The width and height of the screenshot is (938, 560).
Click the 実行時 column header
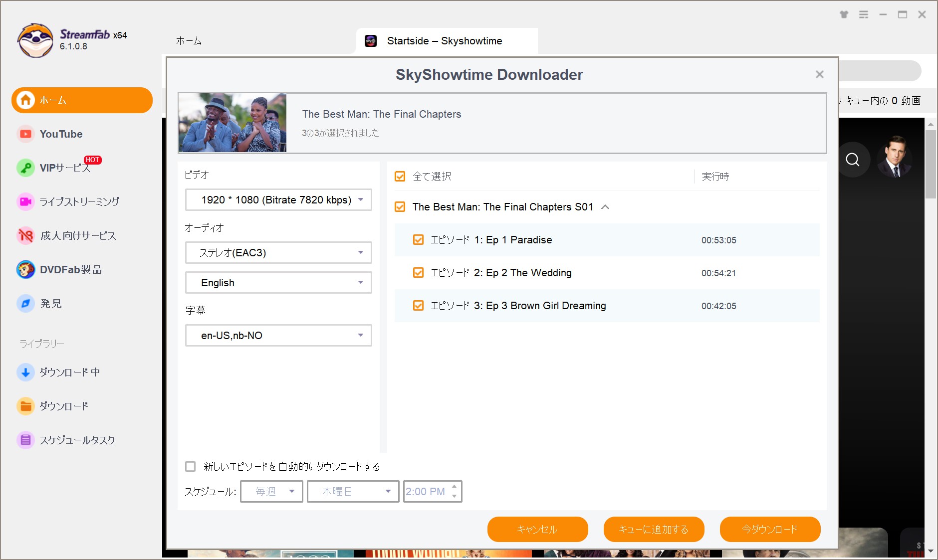pyautogui.click(x=715, y=177)
